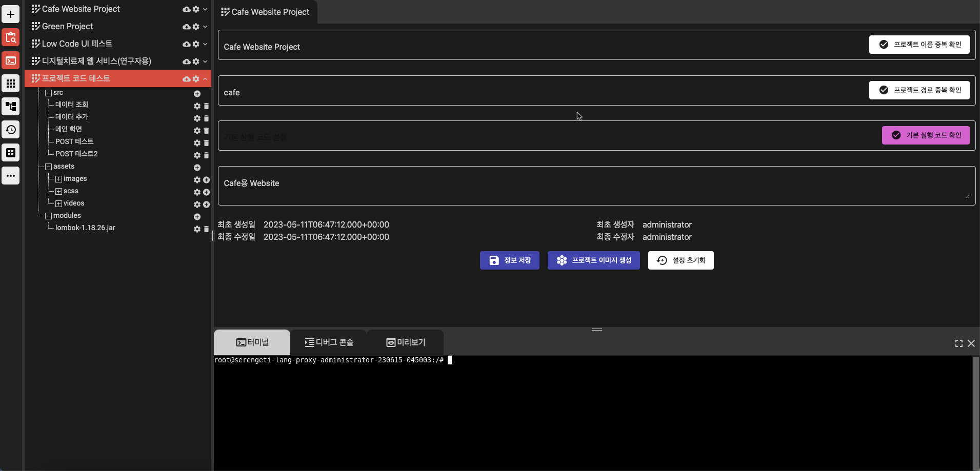The image size is (980, 471).
Task: Switch to the 디버그 콘솔 tab
Action: [329, 342]
